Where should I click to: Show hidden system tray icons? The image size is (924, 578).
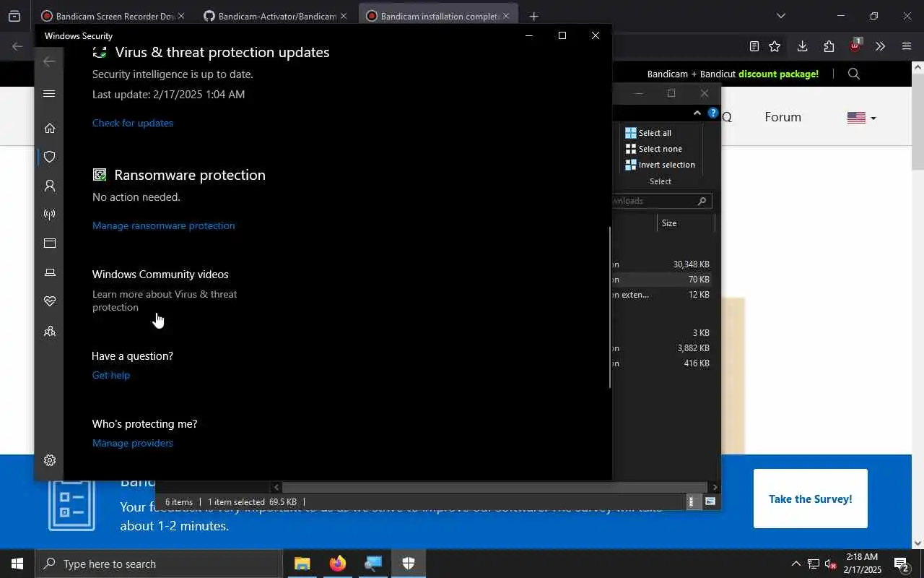[796, 564]
